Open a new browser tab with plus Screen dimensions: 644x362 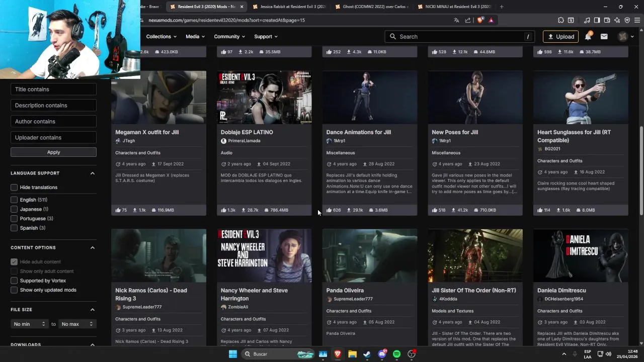(x=502, y=7)
